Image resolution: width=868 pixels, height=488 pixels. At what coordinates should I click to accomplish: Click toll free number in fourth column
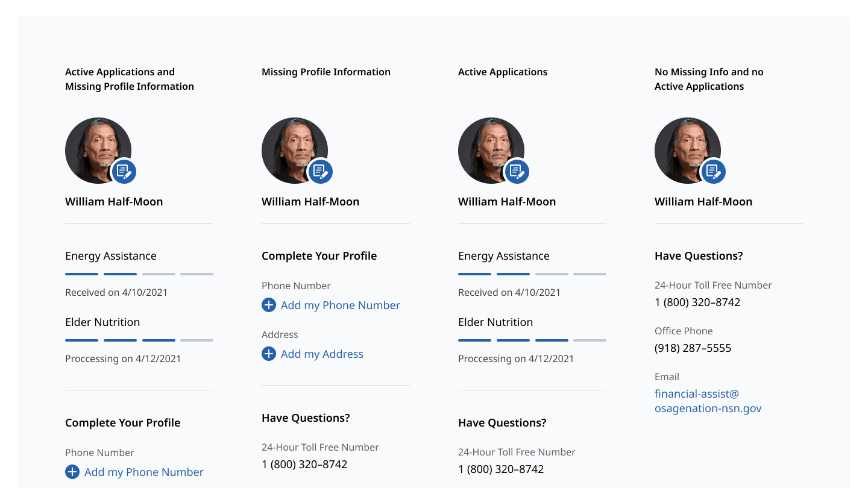coord(697,302)
